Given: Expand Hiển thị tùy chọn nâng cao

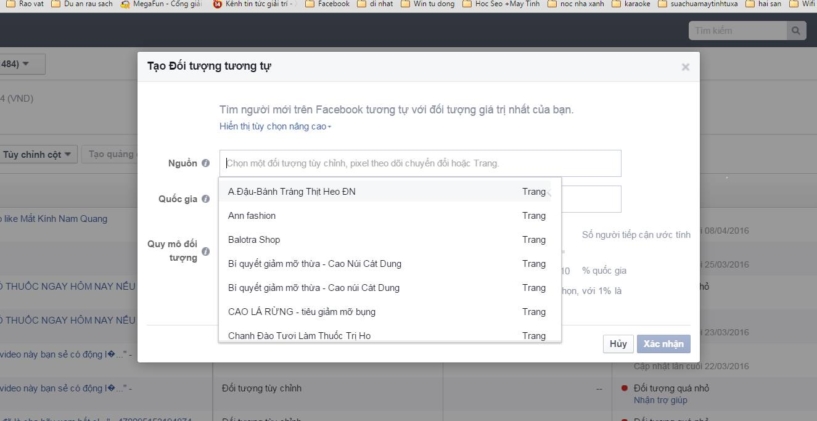Looking at the screenshot, I should tap(275, 127).
